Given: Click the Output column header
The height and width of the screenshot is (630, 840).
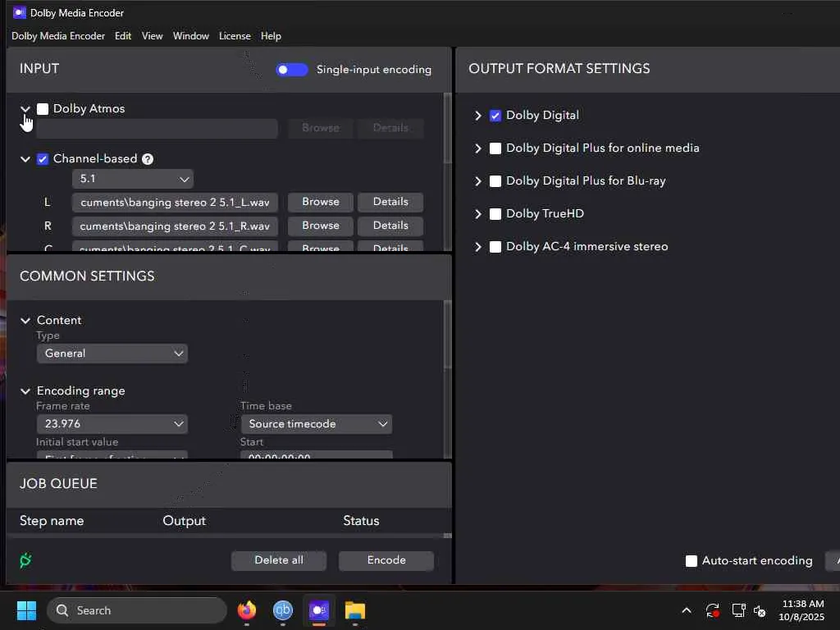Looking at the screenshot, I should pyautogui.click(x=185, y=521).
